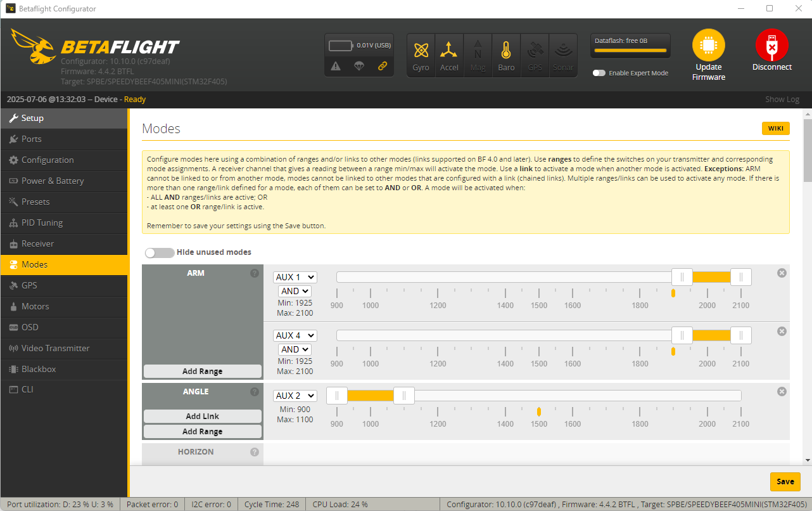This screenshot has width=812, height=511.
Task: Click the link status chain icon
Action: click(383, 66)
